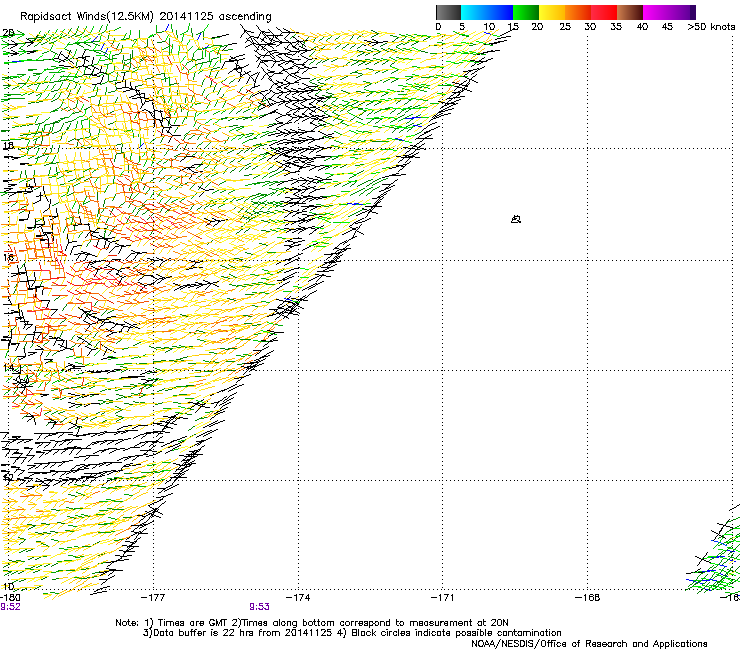The width and height of the screenshot is (740, 650).
Task: Click the -177 longitude label
Action: [x=153, y=598]
